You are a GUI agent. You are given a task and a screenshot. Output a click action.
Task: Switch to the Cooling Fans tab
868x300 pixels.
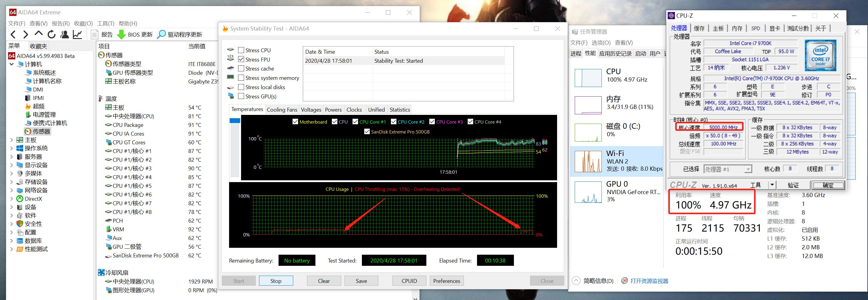pyautogui.click(x=282, y=109)
